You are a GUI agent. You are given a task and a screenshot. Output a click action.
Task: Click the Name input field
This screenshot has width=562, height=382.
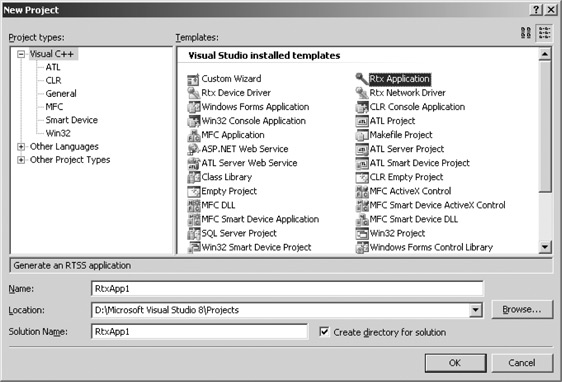[287, 289]
